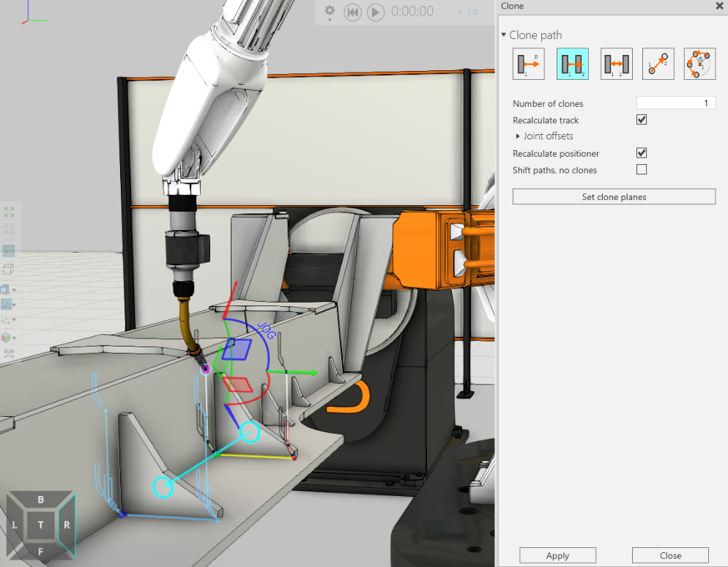Image resolution: width=728 pixels, height=567 pixels.
Task: Select Front face on the view cube
Action: coord(40,552)
